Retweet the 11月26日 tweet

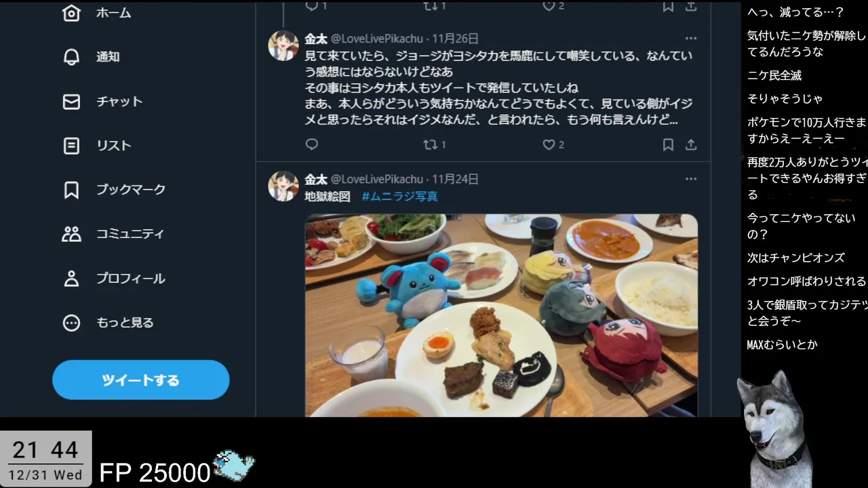point(431,144)
